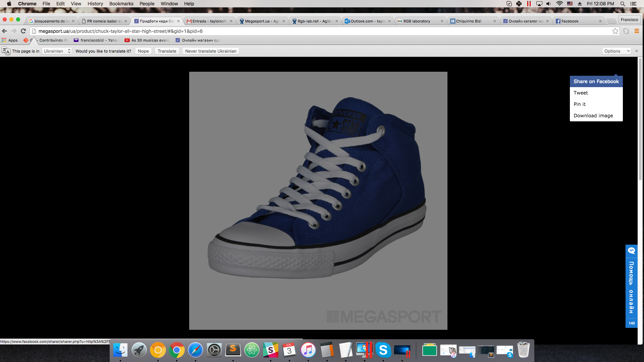Open the translate Options dropdown

pos(616,51)
